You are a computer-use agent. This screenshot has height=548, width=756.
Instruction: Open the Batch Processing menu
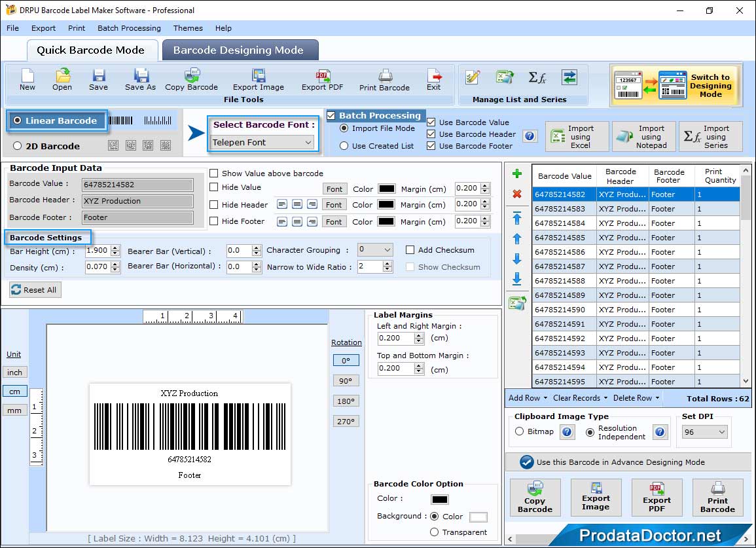tap(129, 28)
